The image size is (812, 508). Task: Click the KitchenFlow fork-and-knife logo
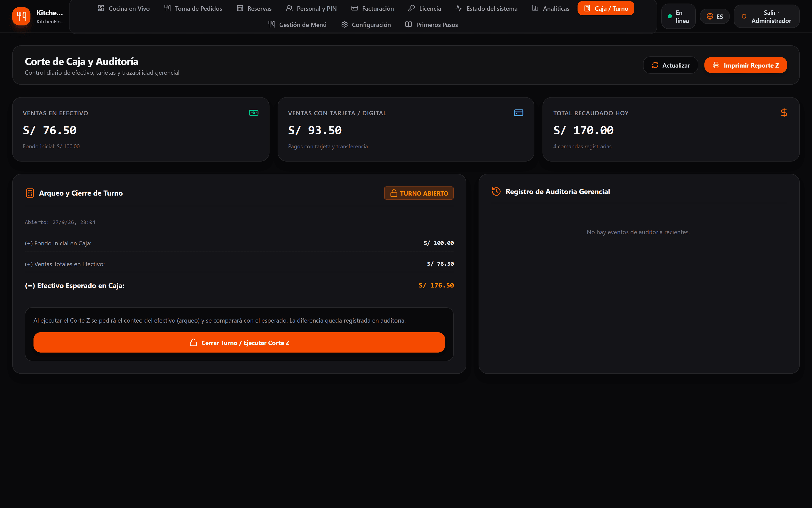click(21, 16)
